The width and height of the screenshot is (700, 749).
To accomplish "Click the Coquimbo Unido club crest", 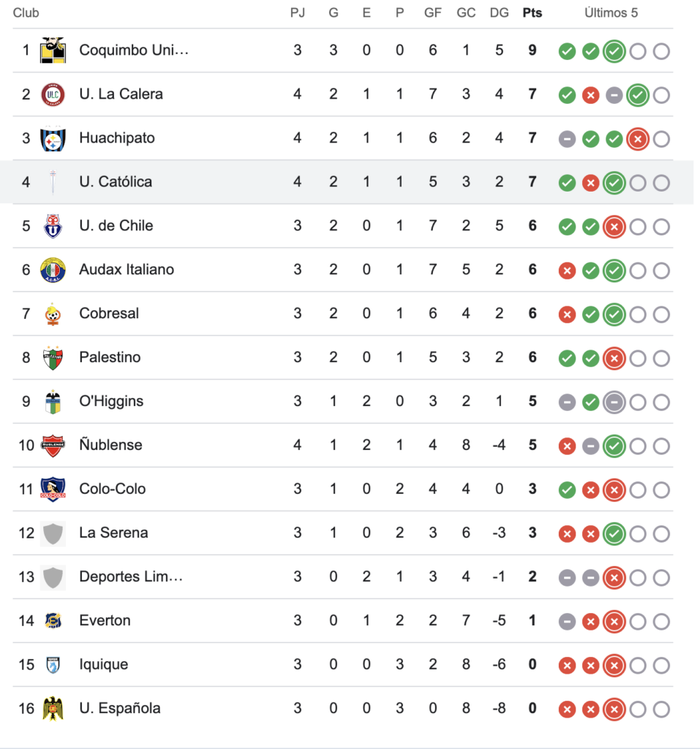I will (53, 50).
